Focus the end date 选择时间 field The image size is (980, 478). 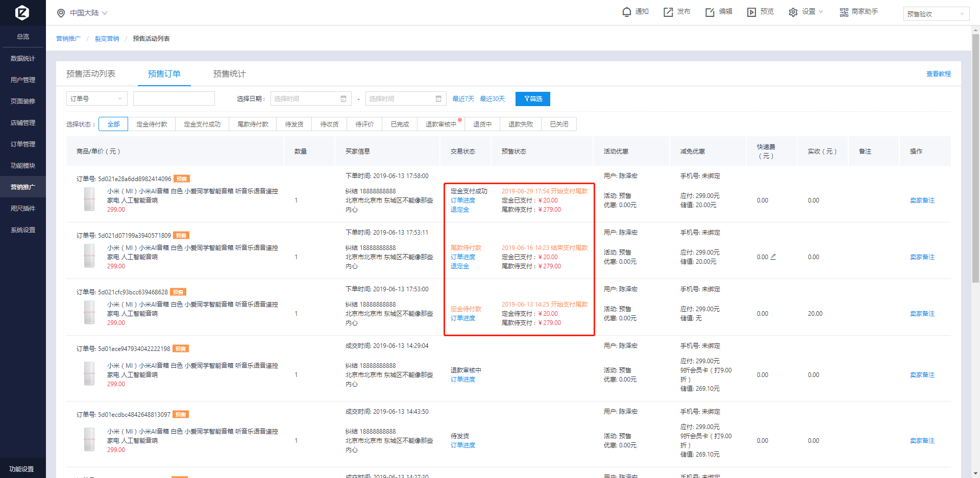(406, 98)
